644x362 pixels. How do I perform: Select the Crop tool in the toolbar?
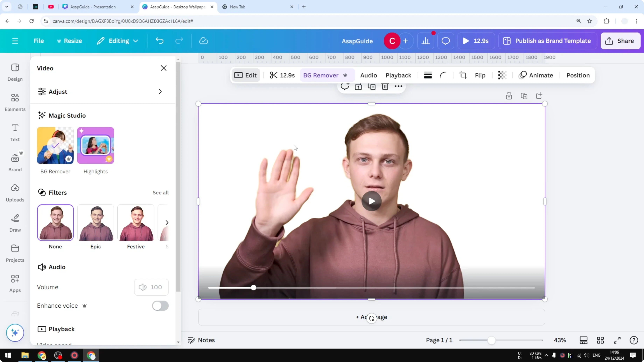click(463, 75)
